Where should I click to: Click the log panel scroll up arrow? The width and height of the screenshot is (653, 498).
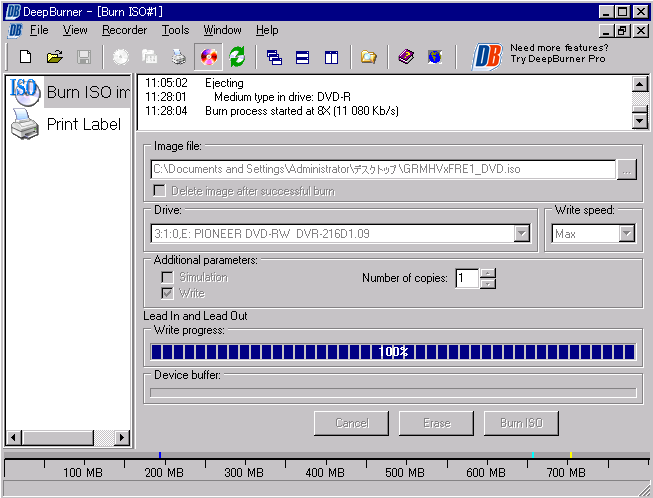[640, 85]
